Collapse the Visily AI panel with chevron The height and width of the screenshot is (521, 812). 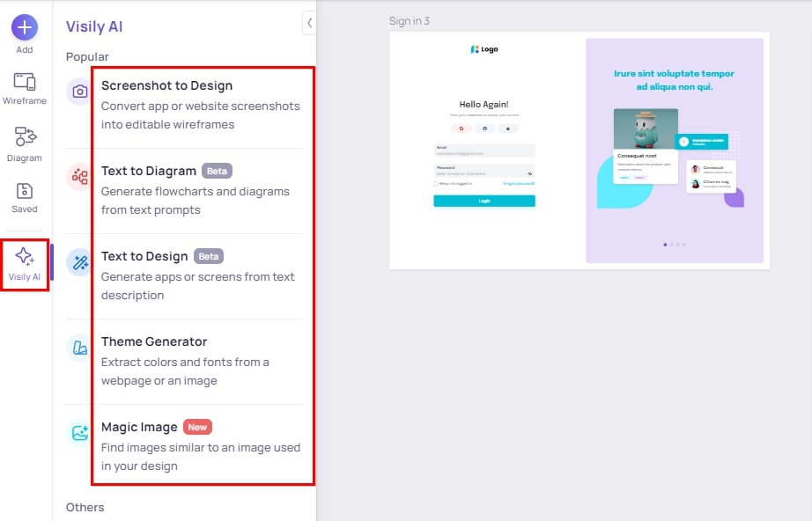click(x=309, y=23)
